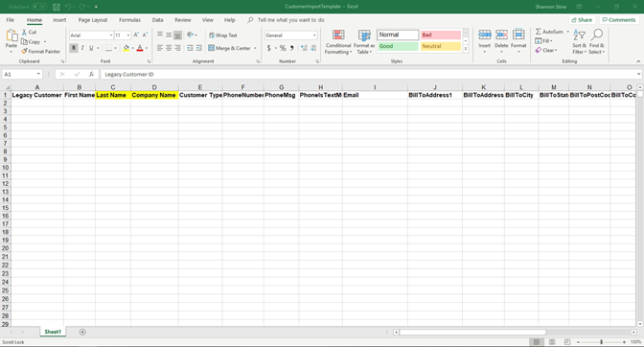Click the Insert Function fx icon
Screen dimensions: 644x347
click(91, 75)
